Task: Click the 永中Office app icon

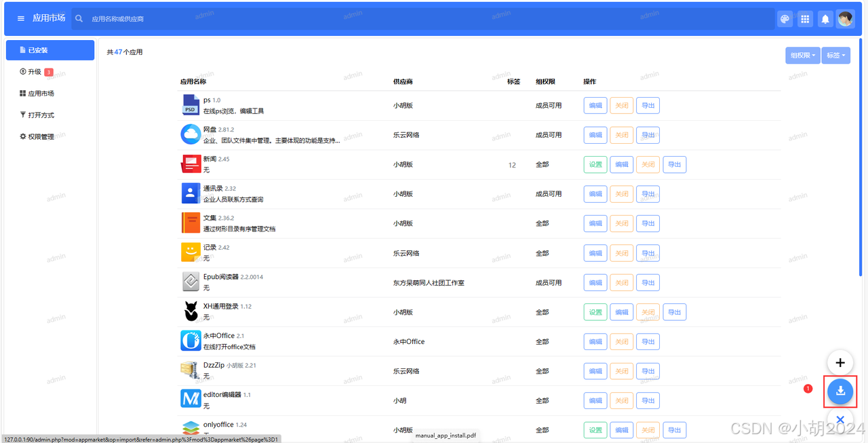Action: (191, 341)
